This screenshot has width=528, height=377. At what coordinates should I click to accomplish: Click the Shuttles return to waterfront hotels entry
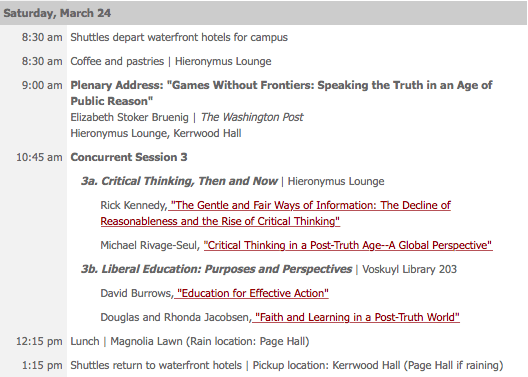(x=287, y=366)
